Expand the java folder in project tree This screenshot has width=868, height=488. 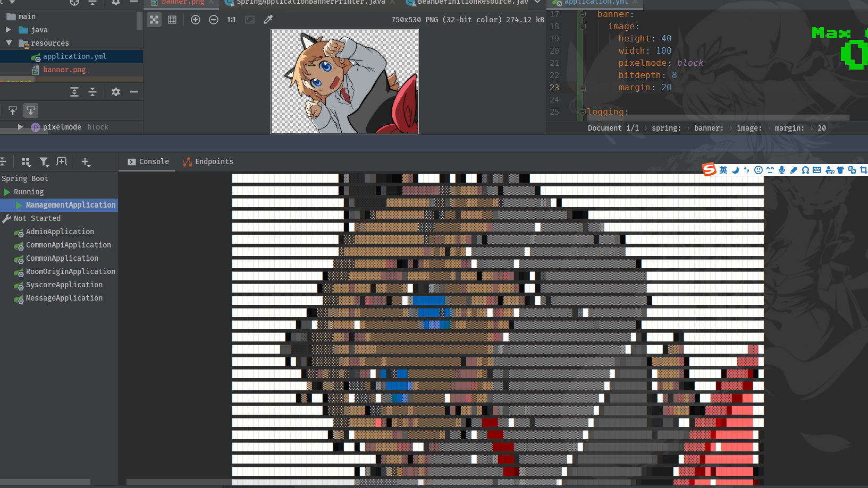pyautogui.click(x=9, y=30)
